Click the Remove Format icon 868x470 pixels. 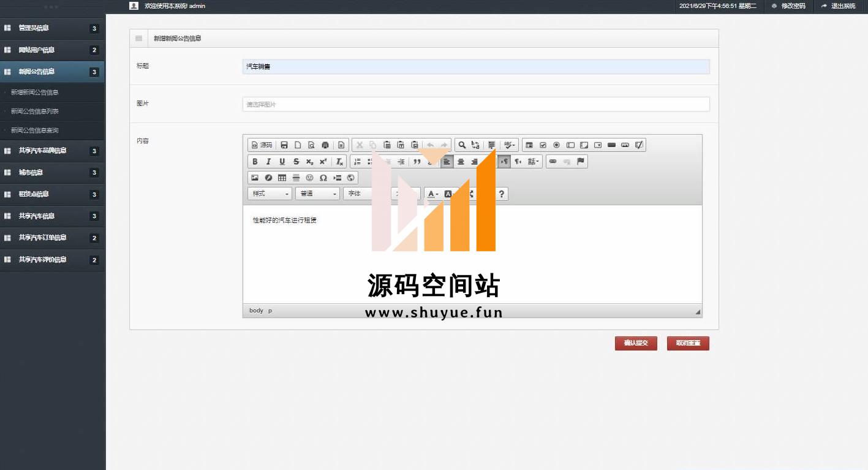click(x=340, y=162)
